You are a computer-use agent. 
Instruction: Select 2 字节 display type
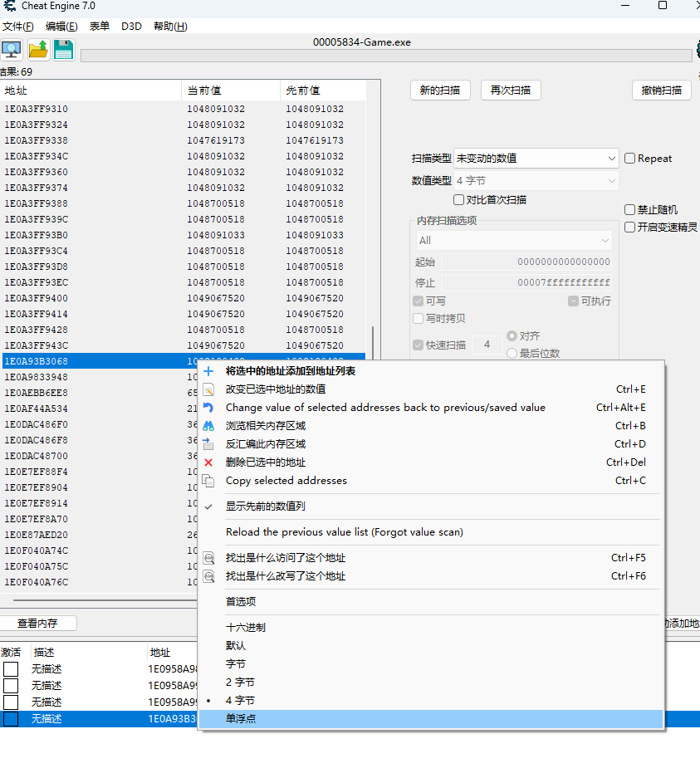(x=431, y=683)
